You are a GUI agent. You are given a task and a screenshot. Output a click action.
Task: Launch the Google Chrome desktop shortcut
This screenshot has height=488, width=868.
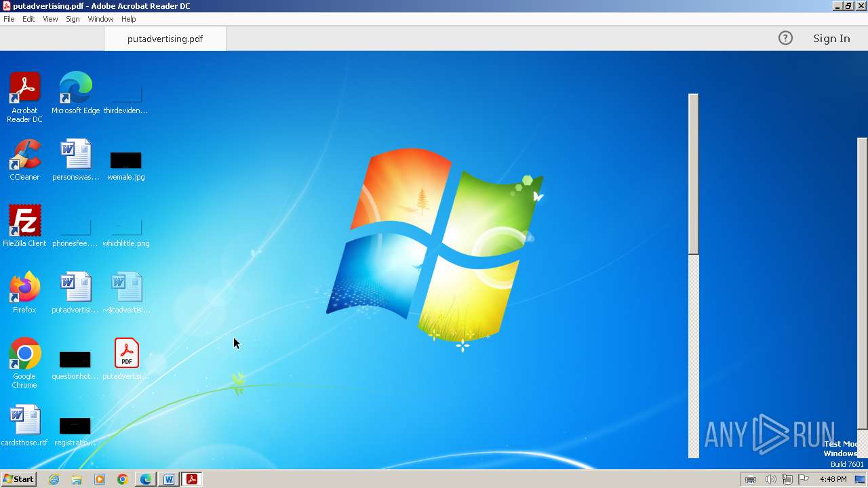[x=24, y=363]
